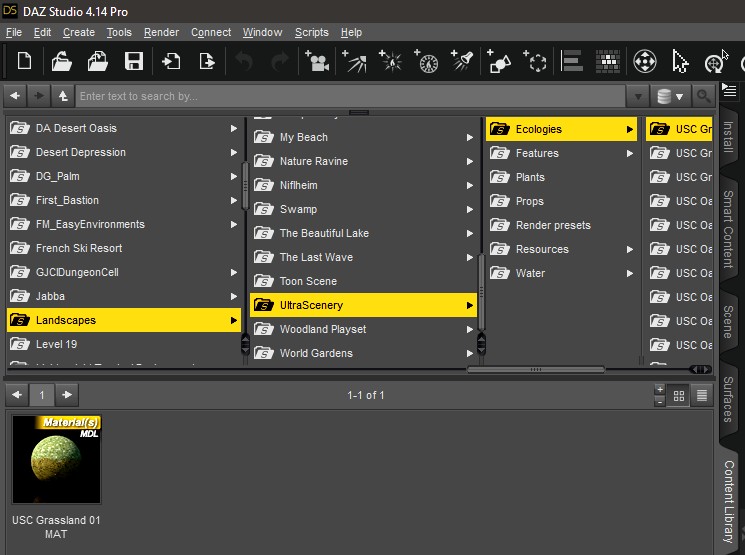Create a new primitive
745x555 pixels.
(499, 61)
